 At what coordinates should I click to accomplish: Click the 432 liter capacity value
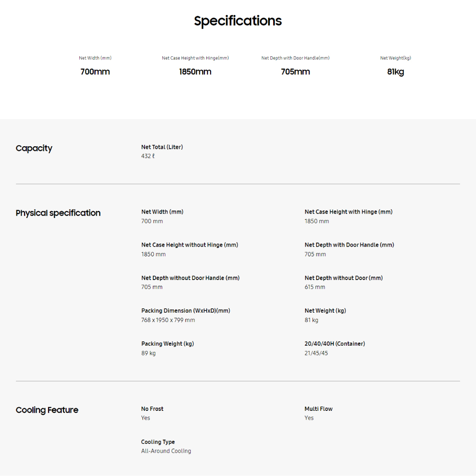(148, 156)
